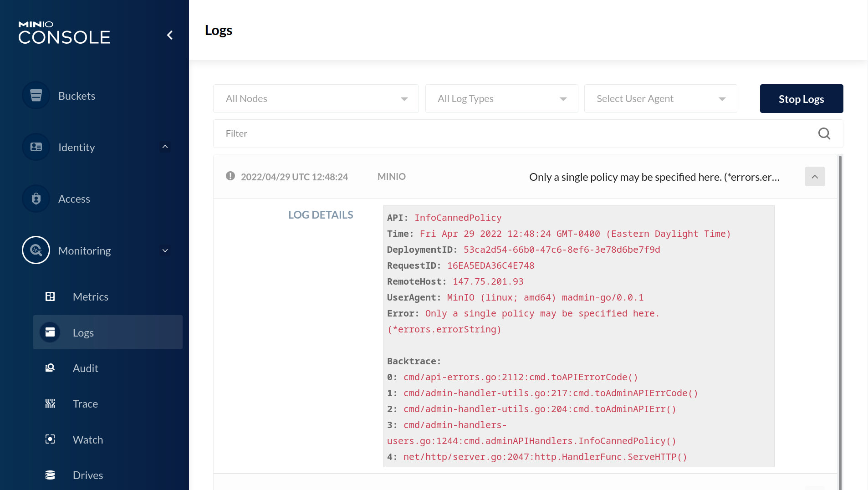Viewport: 868px width, 490px height.
Task: Collapse the sidebar with the left chevron
Action: coord(170,35)
